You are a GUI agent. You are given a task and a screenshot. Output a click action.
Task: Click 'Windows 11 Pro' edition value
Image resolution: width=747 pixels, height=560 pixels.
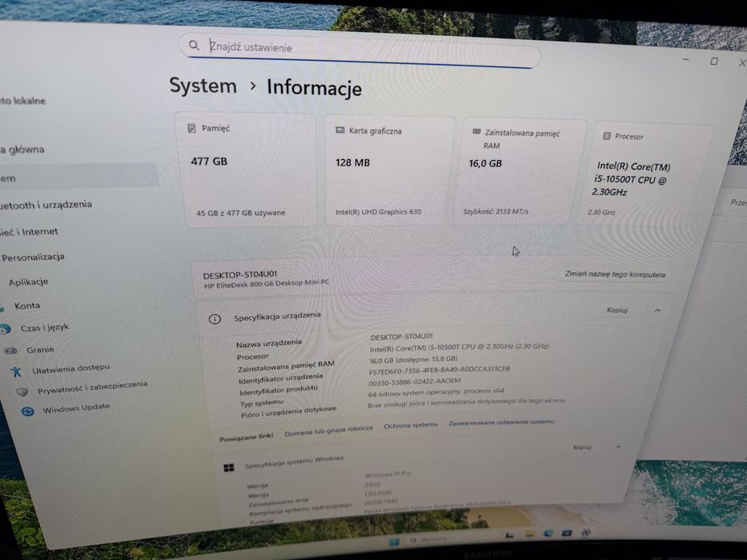(388, 474)
